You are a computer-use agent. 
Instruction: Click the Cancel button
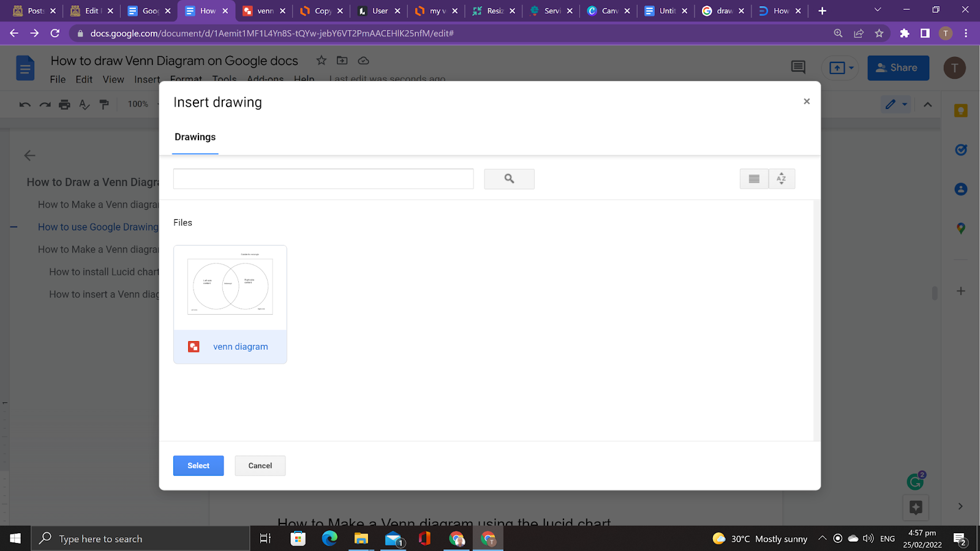260,466
